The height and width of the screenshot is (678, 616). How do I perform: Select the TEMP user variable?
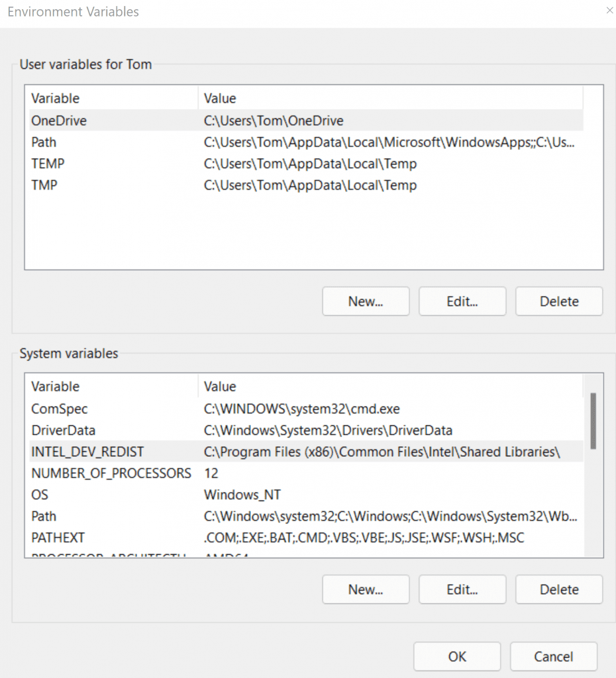click(48, 164)
